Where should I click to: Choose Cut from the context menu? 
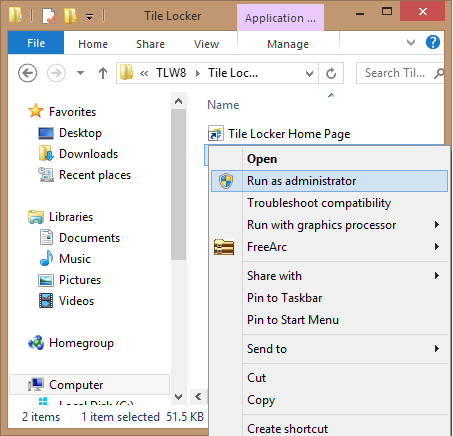point(329,378)
